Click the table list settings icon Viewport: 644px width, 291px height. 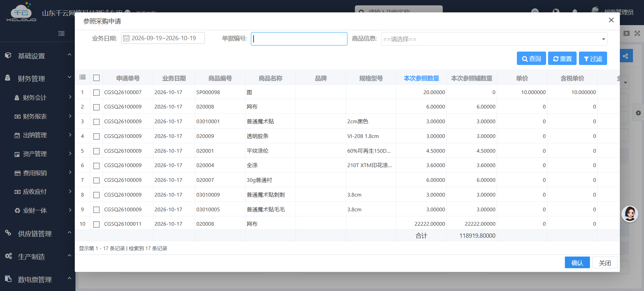pos(83,77)
